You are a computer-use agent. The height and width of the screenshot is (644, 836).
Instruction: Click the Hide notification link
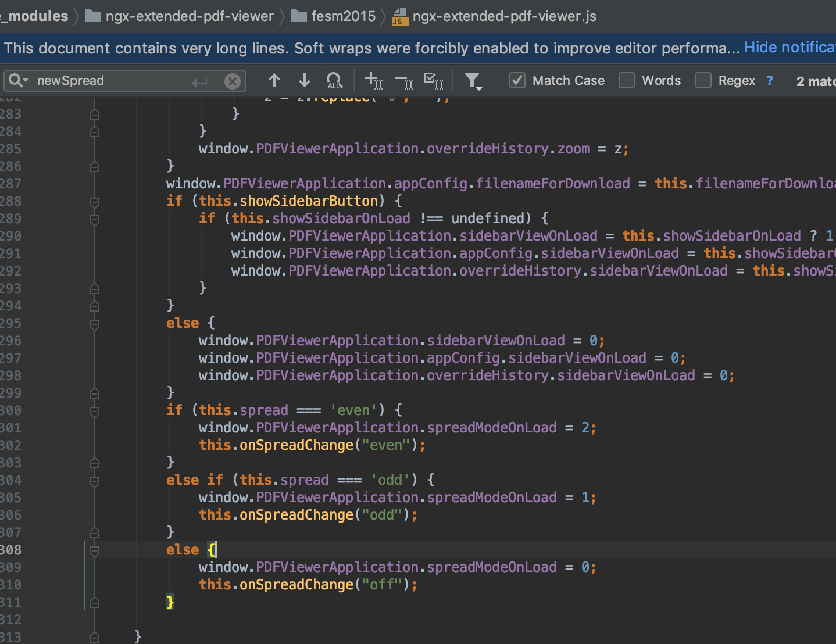(x=790, y=48)
